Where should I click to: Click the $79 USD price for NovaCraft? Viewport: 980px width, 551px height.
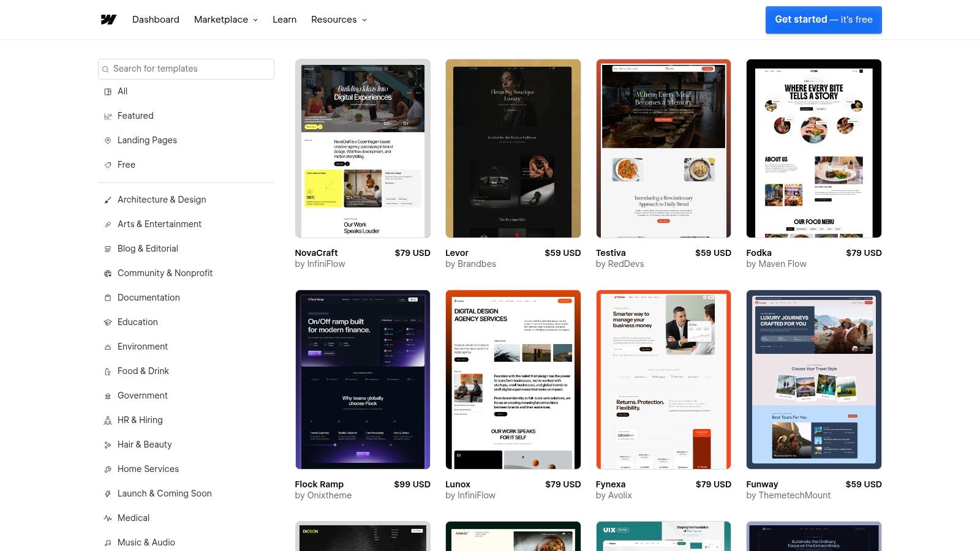pos(412,253)
